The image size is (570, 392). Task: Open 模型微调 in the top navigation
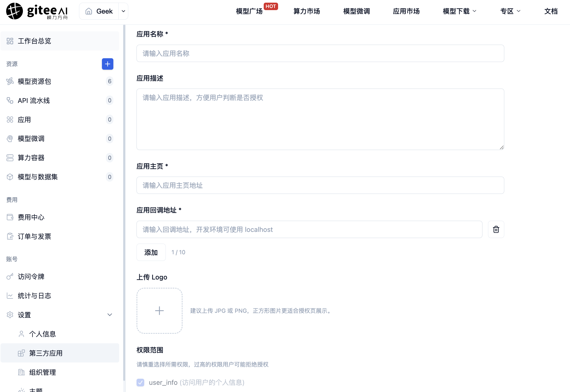coord(356,11)
